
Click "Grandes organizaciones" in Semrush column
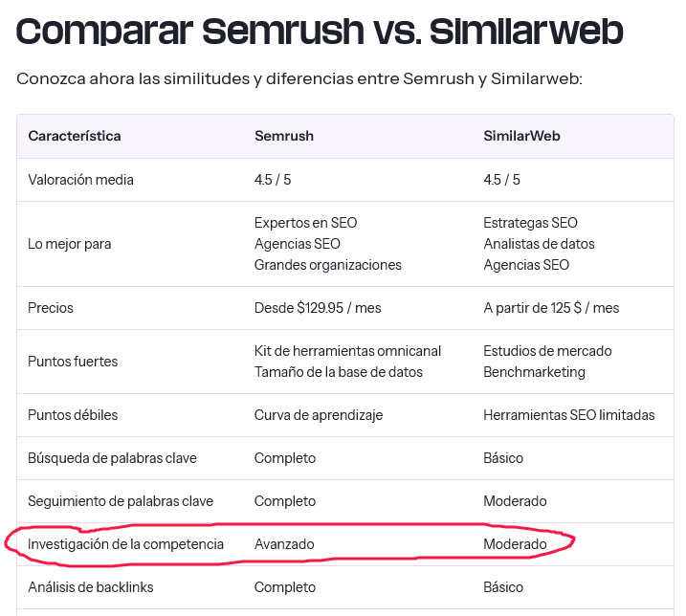pos(328,265)
